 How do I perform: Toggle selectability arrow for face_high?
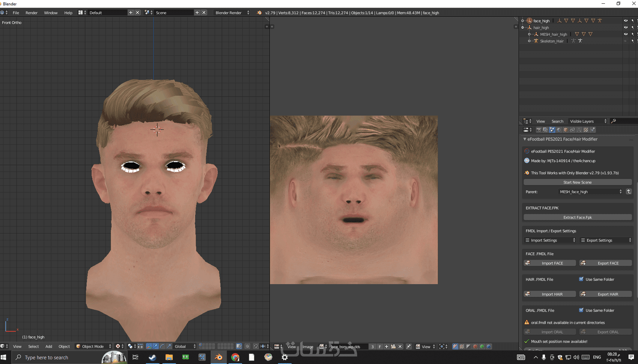632,21
